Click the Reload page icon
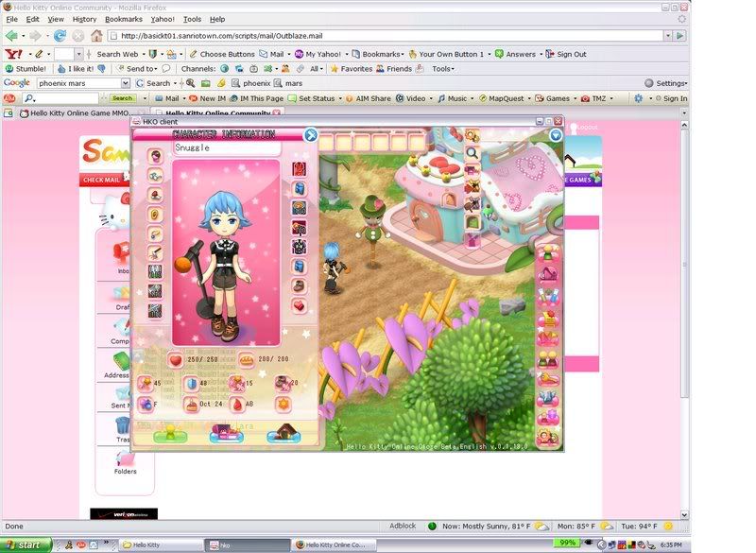 pos(60,36)
